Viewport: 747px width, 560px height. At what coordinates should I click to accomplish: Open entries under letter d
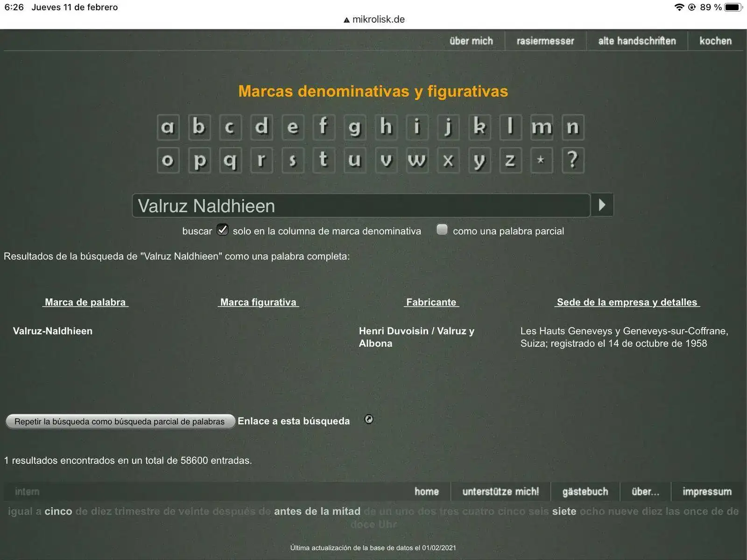coord(261,127)
